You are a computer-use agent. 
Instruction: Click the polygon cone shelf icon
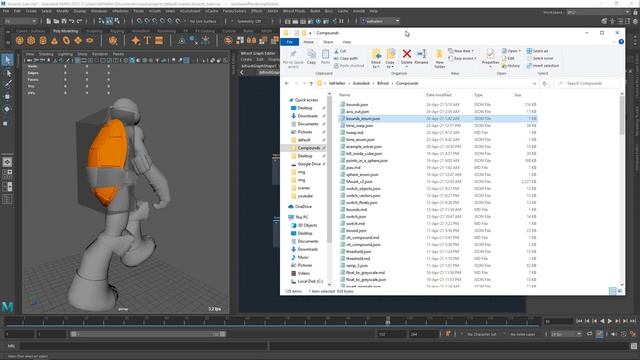point(54,40)
